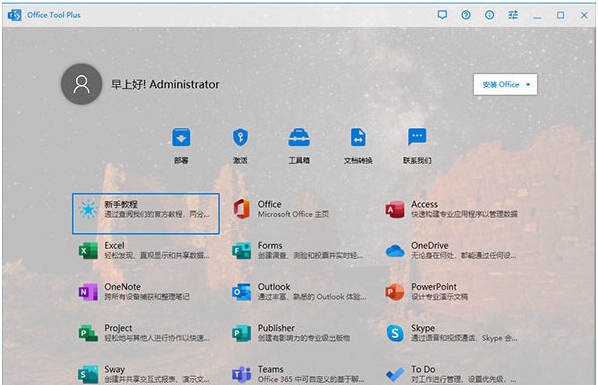Open the Project link text

(118, 328)
